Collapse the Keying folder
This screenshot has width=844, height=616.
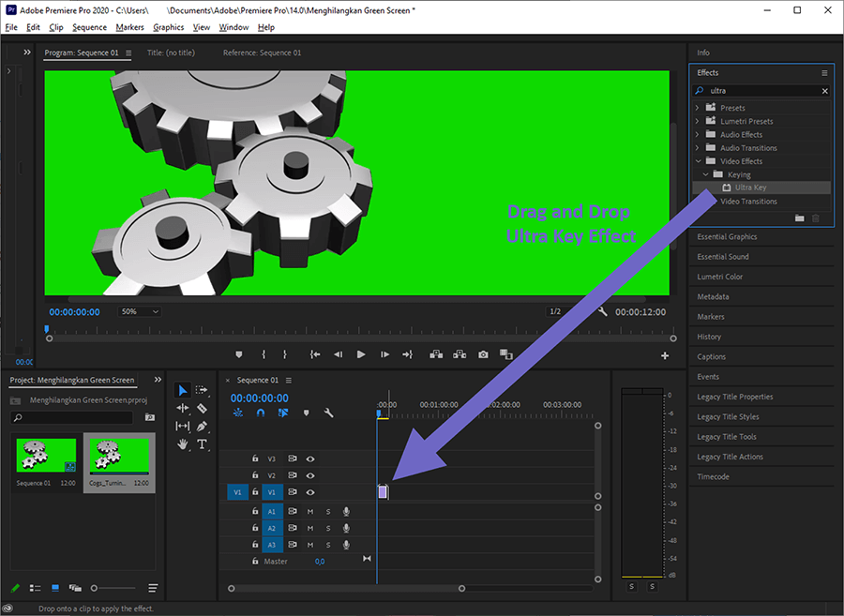[705, 174]
